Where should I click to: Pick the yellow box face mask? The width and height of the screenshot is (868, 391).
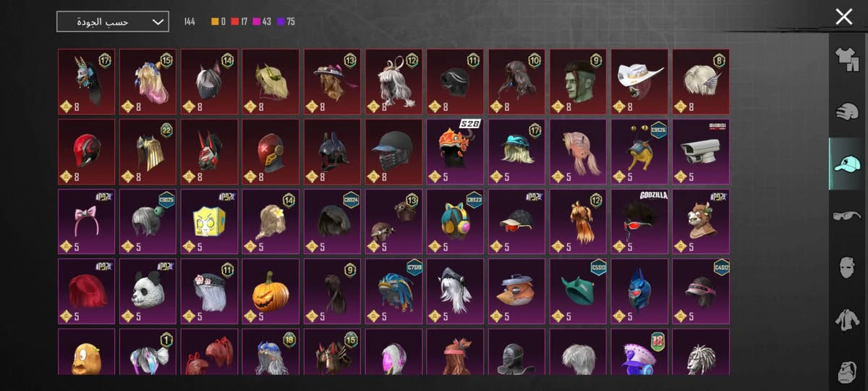point(209,222)
